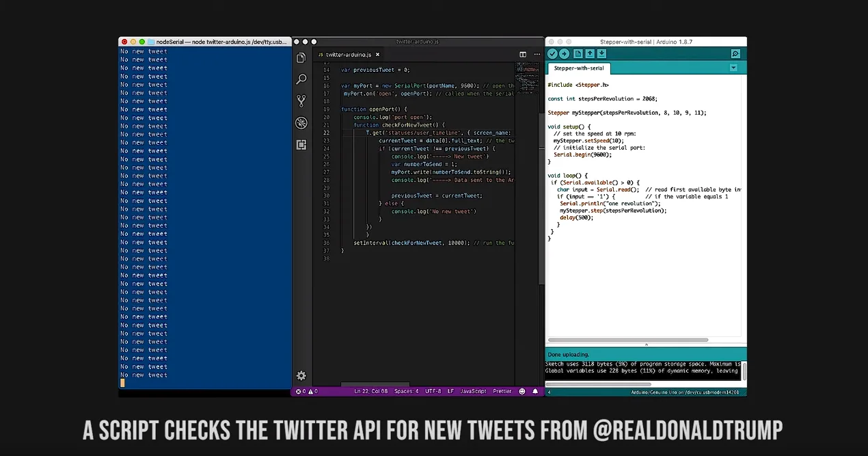
Task: Open the Arduino Serial Monitor icon
Action: pos(735,54)
